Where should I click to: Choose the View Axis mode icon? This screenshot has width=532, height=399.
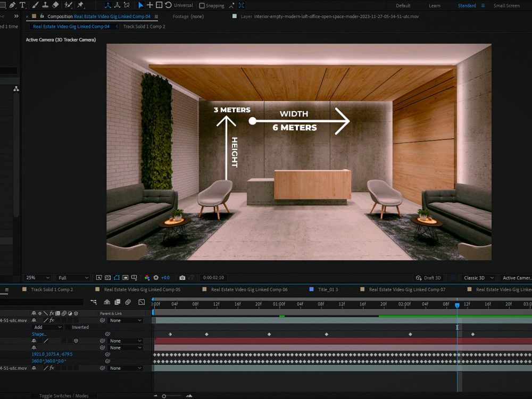pyautogui.click(x=127, y=5)
